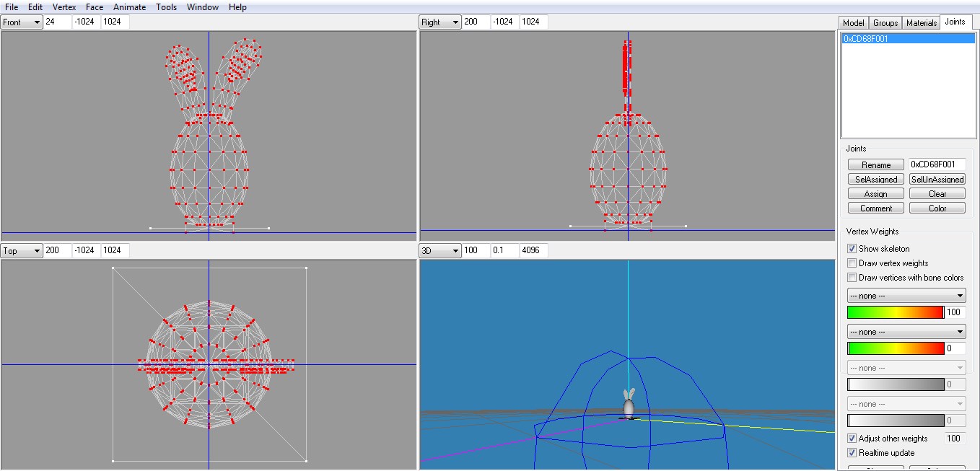980x471 pixels.
Task: Focus the Top viewport 1024 far field
Action: coord(115,251)
